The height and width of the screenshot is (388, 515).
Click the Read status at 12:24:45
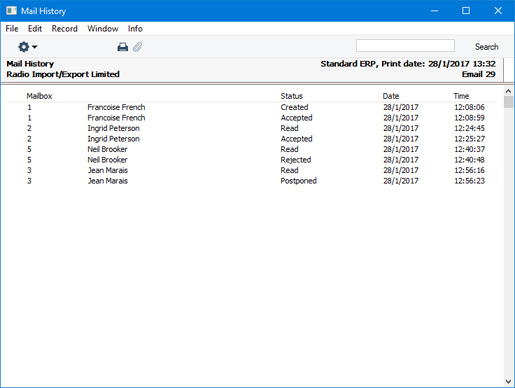click(289, 128)
